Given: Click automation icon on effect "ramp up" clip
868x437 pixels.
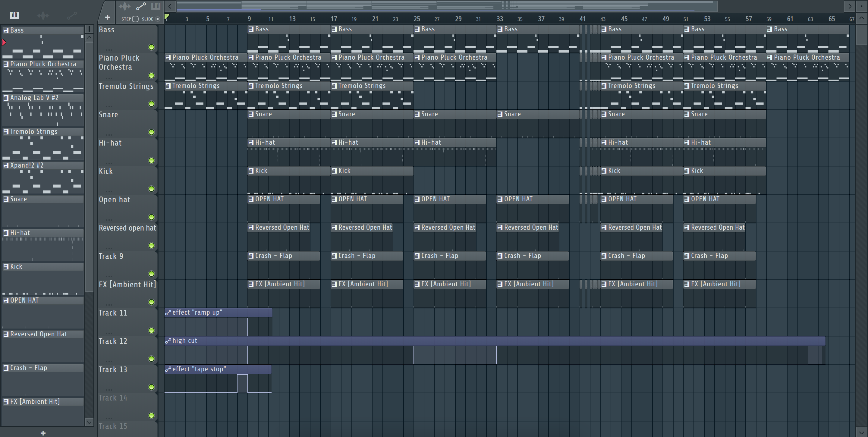Looking at the screenshot, I should pos(168,312).
